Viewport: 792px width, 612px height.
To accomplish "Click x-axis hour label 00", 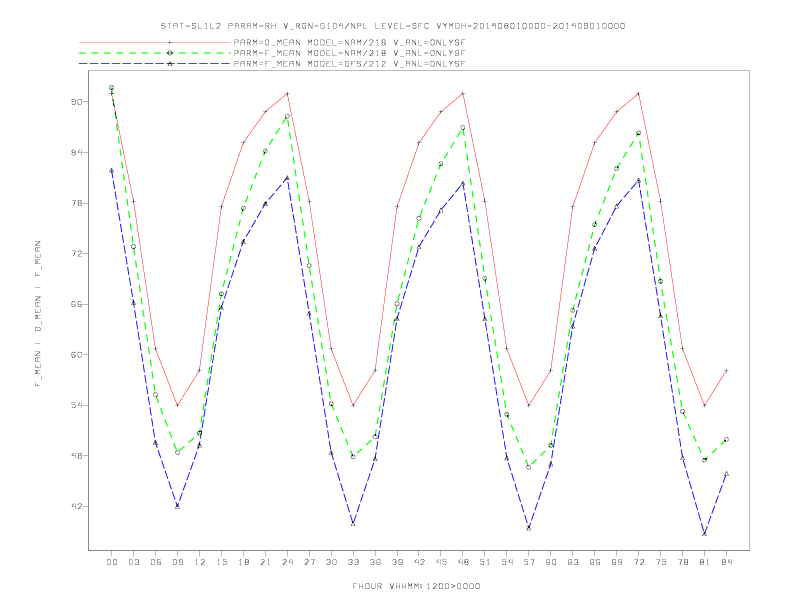I will [112, 562].
